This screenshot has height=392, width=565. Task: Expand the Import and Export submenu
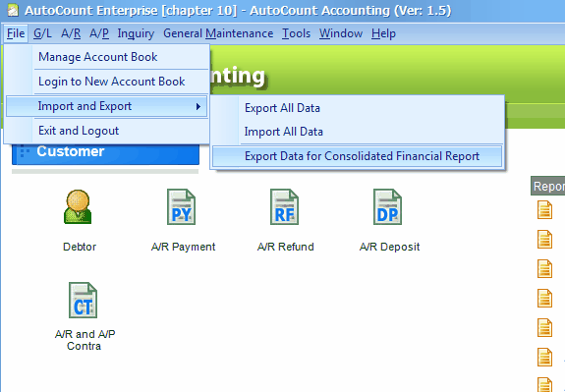(107, 106)
